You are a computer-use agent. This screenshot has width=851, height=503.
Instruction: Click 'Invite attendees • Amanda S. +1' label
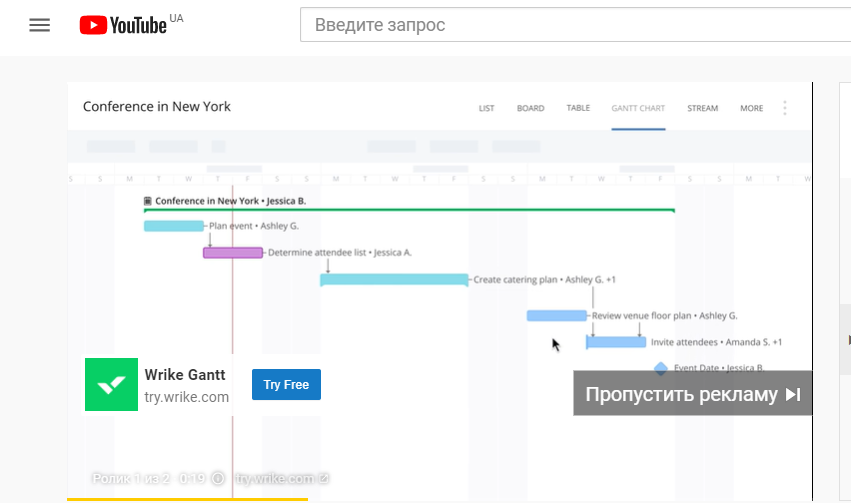pos(716,342)
